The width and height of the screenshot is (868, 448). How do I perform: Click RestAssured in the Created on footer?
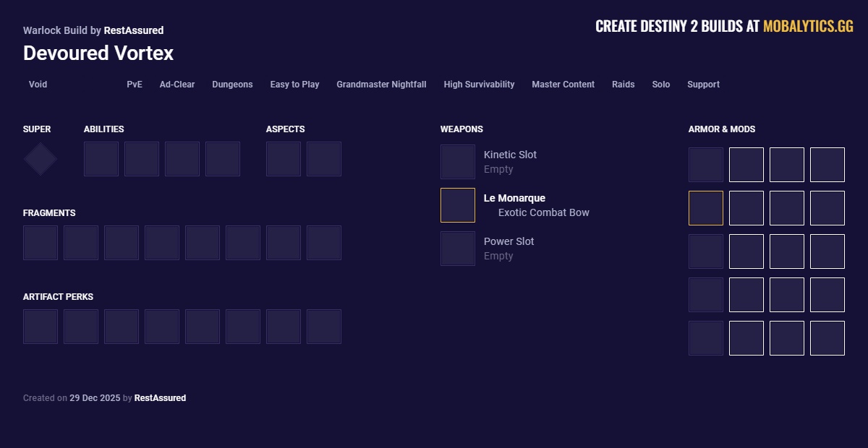[x=160, y=398]
